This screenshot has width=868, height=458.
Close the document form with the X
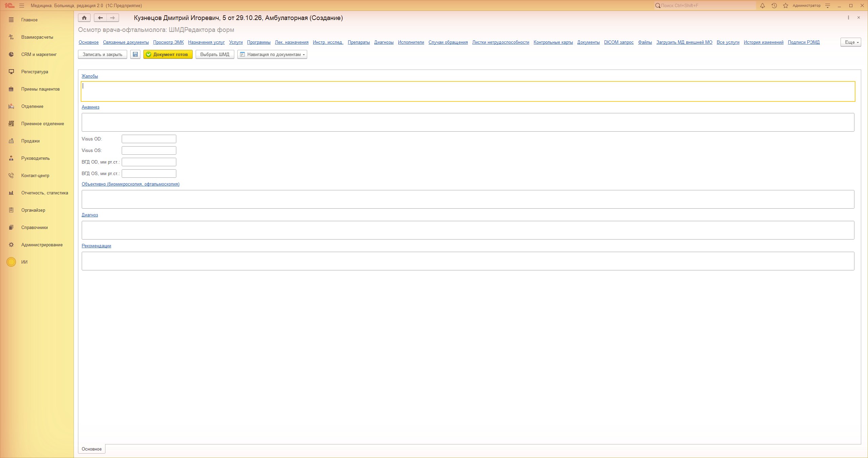click(859, 18)
